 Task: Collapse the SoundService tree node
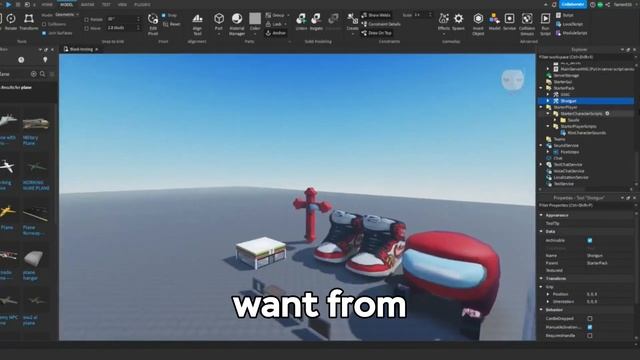[x=541, y=145]
